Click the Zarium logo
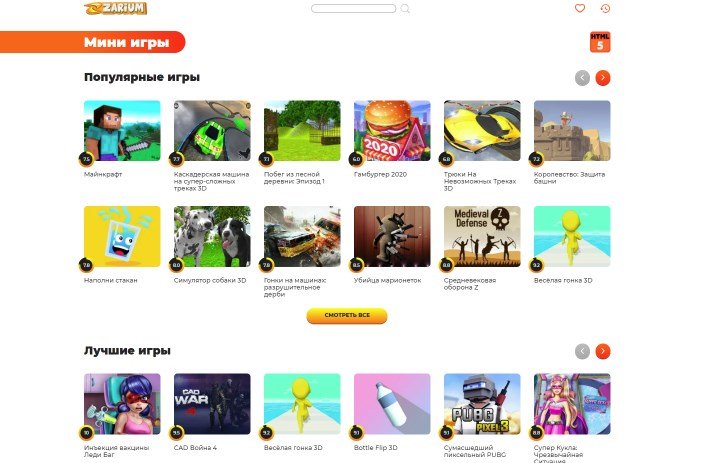 coord(115,8)
